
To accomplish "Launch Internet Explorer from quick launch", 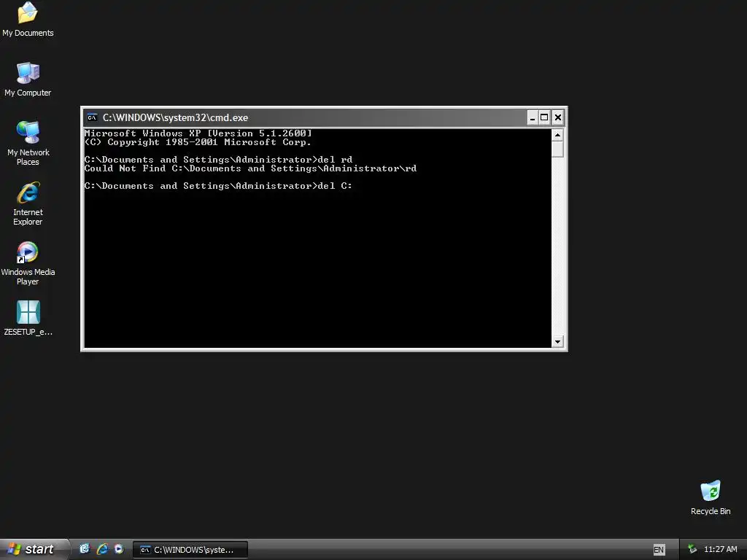I will tap(102, 549).
